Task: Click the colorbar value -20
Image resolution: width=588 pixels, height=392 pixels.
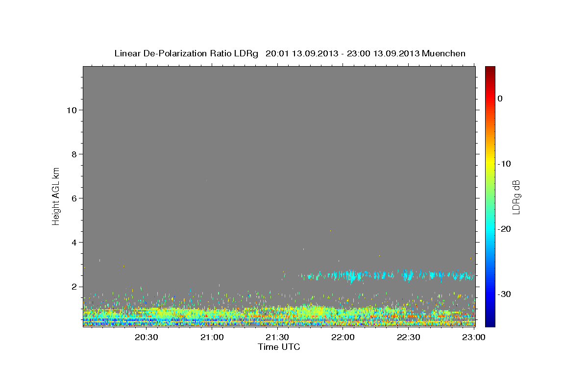Action: click(505, 229)
